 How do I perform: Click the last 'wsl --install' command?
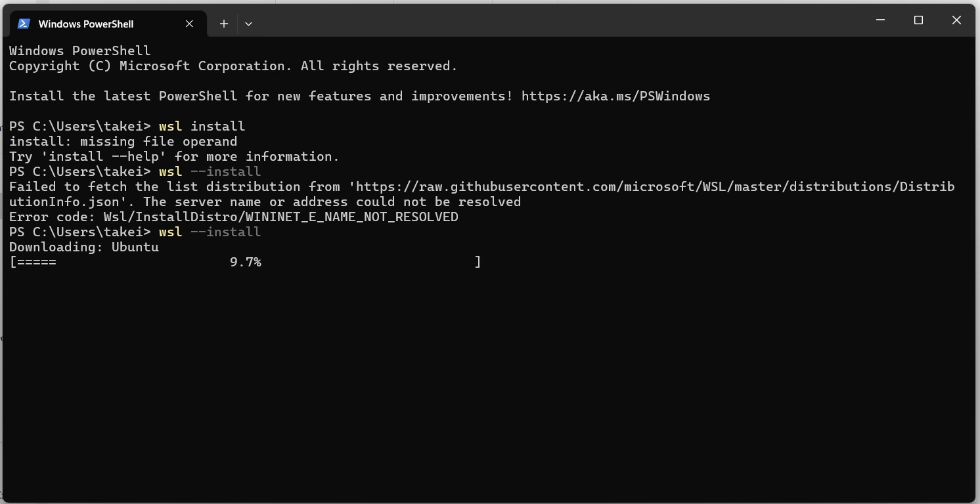tap(210, 232)
